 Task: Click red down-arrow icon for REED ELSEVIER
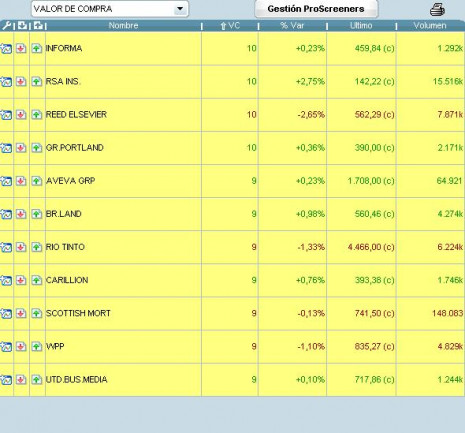click(x=21, y=115)
